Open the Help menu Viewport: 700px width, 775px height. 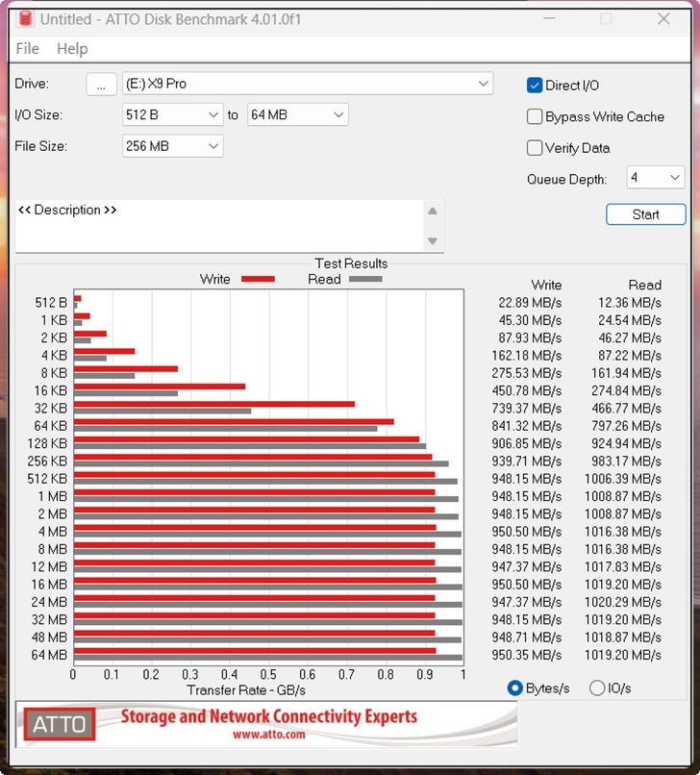coord(72,48)
